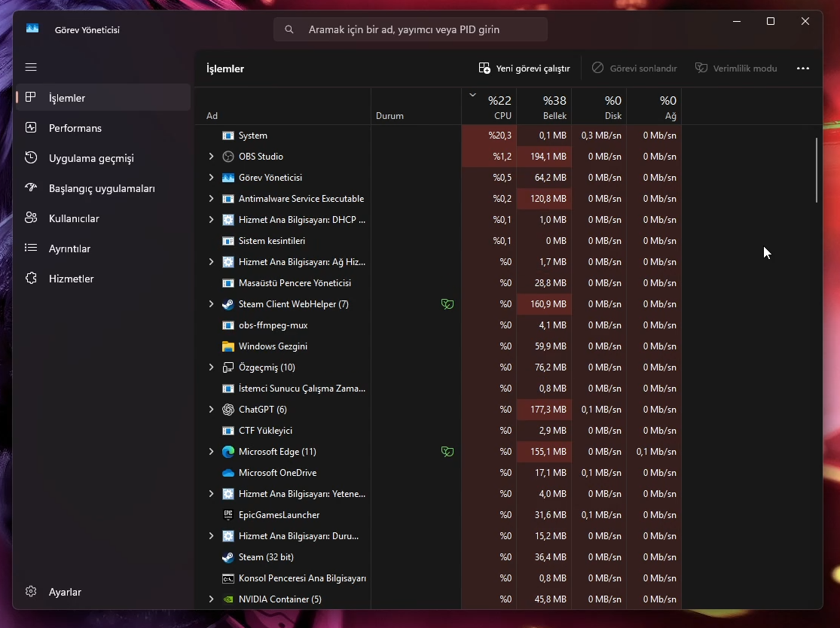
Task: Click the ChatGPT process icon
Action: point(228,410)
